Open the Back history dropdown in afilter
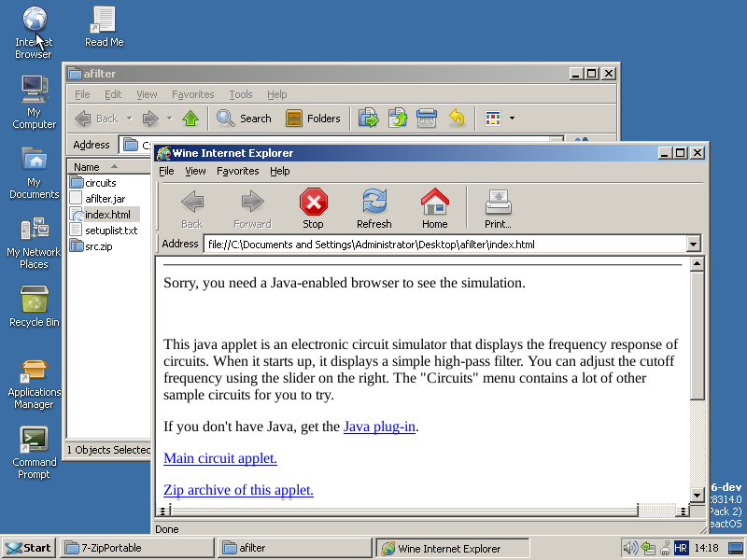The height and width of the screenshot is (560, 747). click(129, 119)
